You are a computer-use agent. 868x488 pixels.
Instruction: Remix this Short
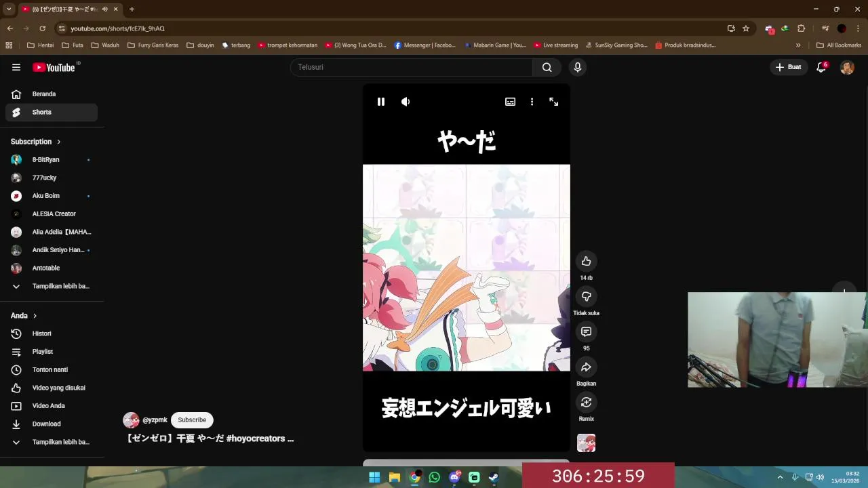click(x=586, y=402)
